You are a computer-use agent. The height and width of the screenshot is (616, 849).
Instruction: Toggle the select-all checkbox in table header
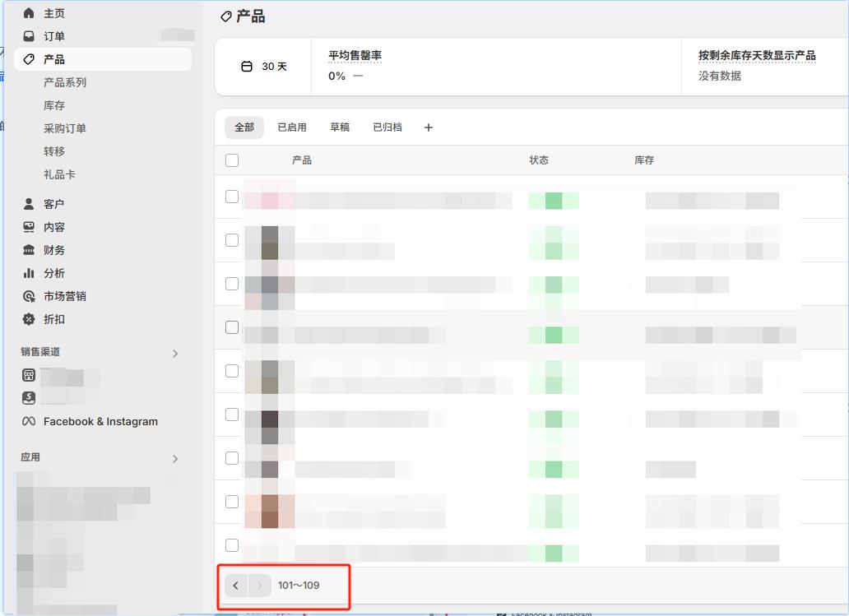pos(232,160)
